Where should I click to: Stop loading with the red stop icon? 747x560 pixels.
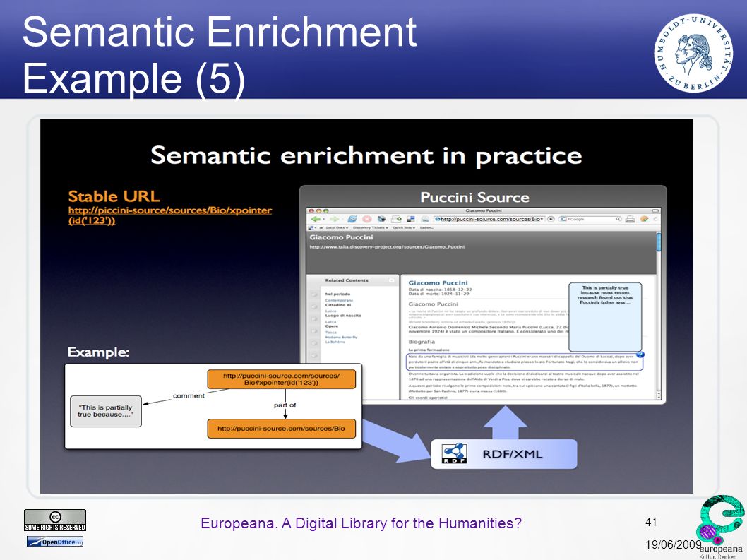point(367,219)
